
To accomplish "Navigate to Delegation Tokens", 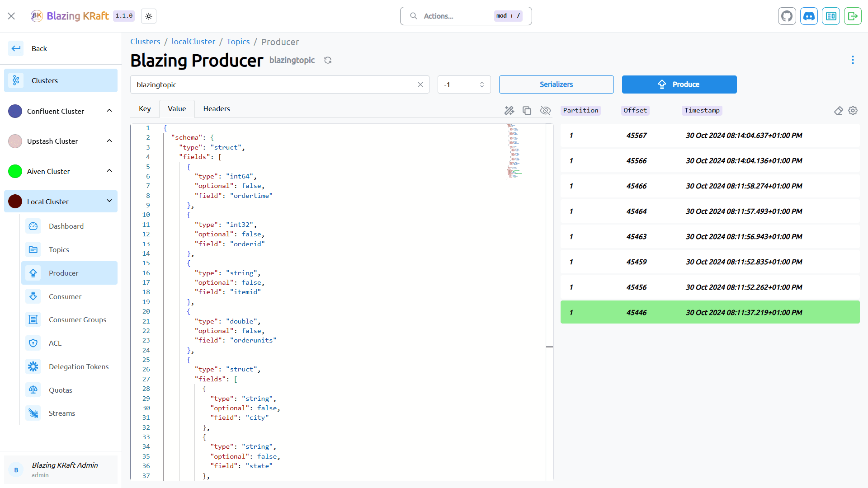I will click(x=69, y=366).
